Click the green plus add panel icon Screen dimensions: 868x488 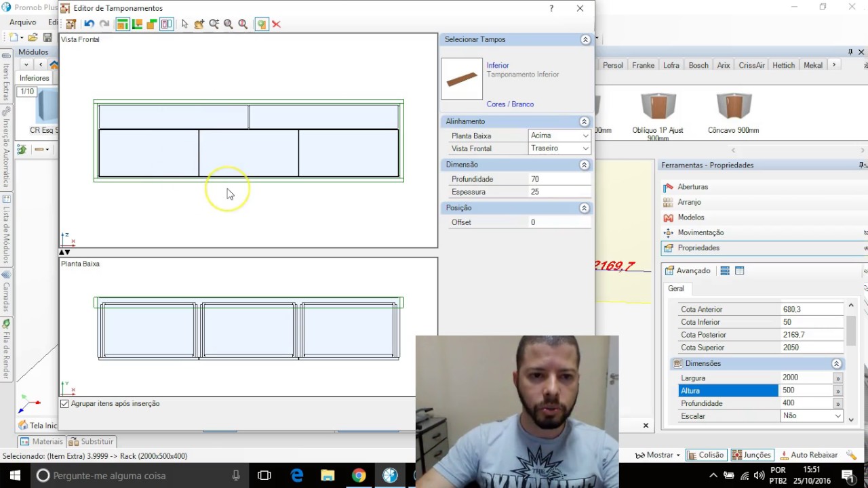click(x=261, y=24)
